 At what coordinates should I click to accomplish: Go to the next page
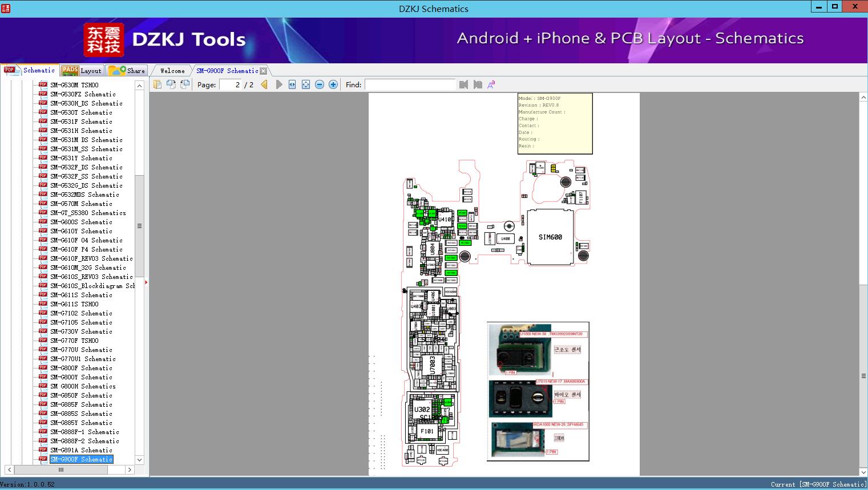coord(279,84)
